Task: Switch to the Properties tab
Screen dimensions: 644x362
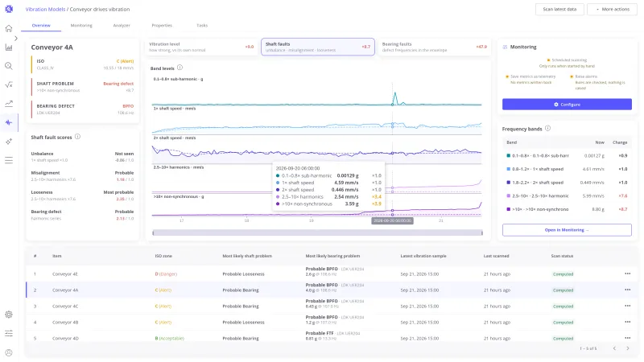Action: tap(162, 26)
